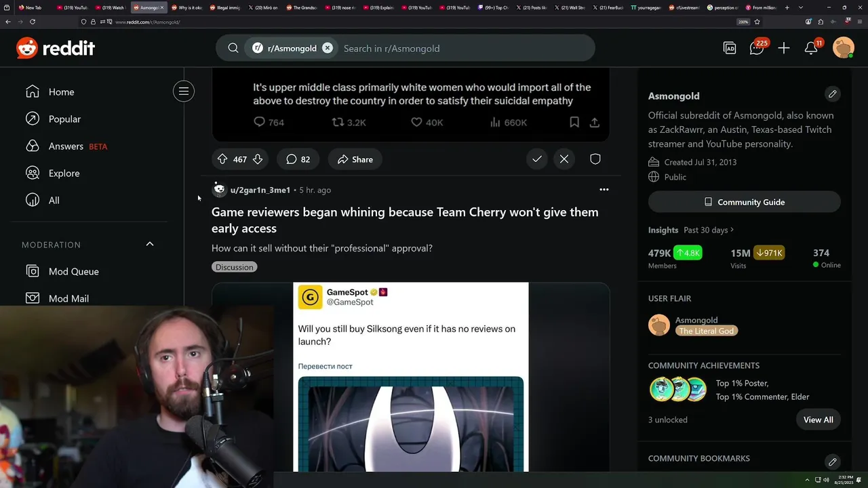View All community achievements

(x=818, y=420)
